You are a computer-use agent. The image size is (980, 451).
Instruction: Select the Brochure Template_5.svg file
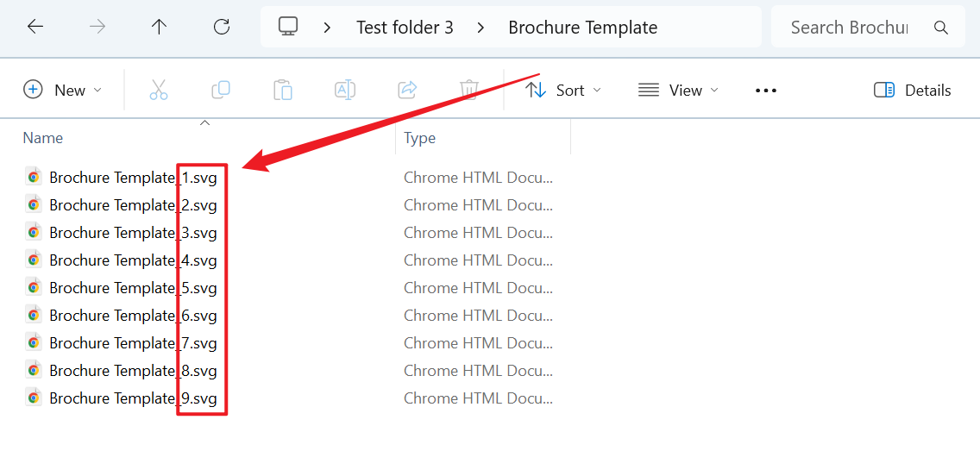tap(133, 288)
